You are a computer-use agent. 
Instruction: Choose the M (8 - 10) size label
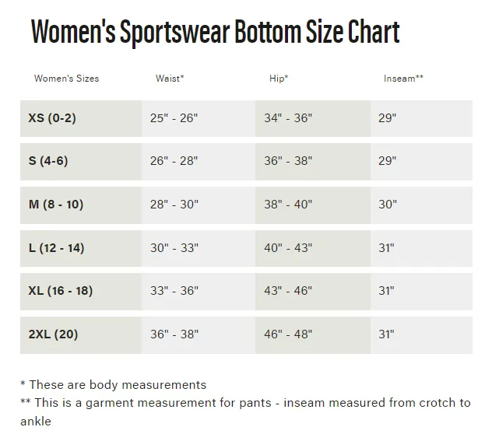tap(56, 205)
